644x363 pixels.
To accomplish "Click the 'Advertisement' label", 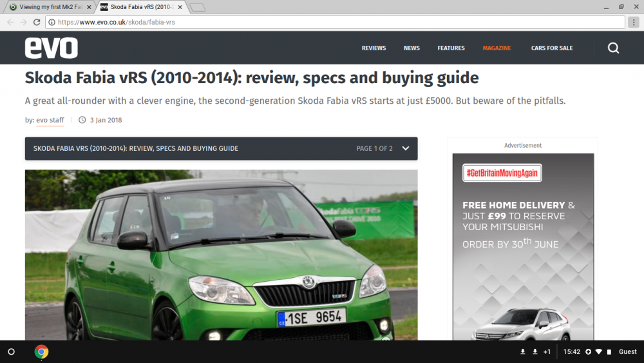I will point(523,146).
